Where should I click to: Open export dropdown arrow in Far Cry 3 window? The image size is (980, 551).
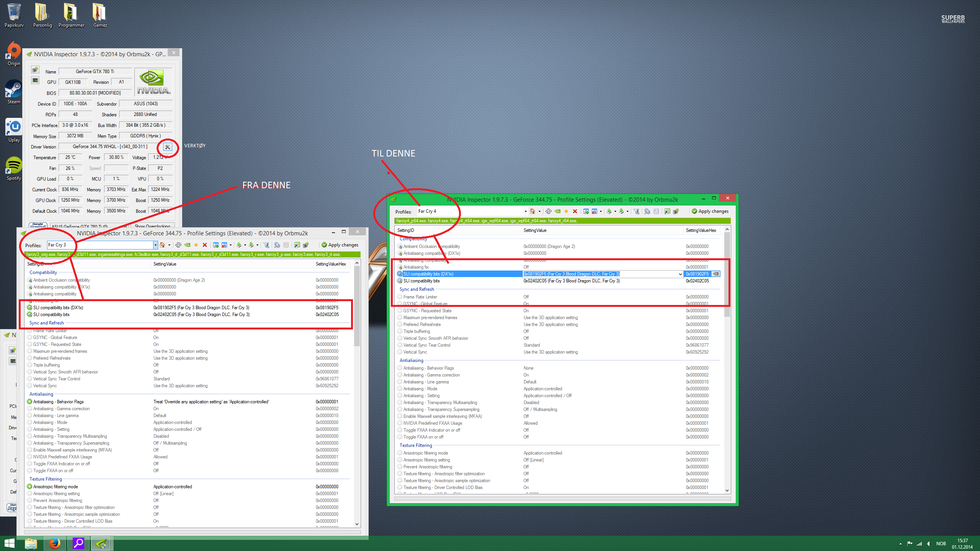245,245
